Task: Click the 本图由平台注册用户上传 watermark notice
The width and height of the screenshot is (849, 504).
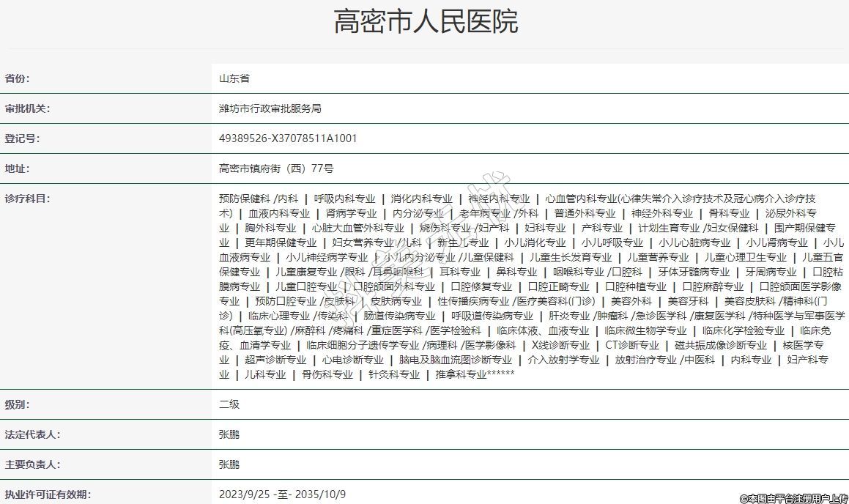Action: point(793,498)
